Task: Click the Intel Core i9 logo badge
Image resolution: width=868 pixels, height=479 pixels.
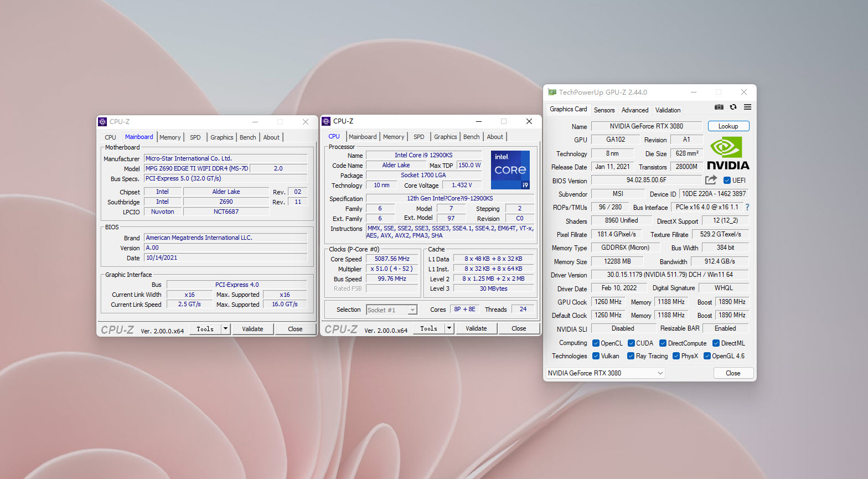Action: click(510, 170)
